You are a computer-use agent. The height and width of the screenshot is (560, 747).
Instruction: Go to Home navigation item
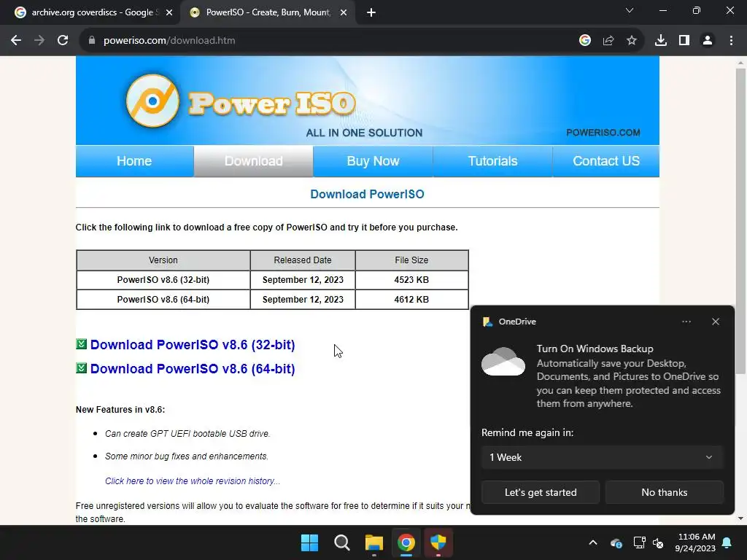pyautogui.click(x=134, y=161)
